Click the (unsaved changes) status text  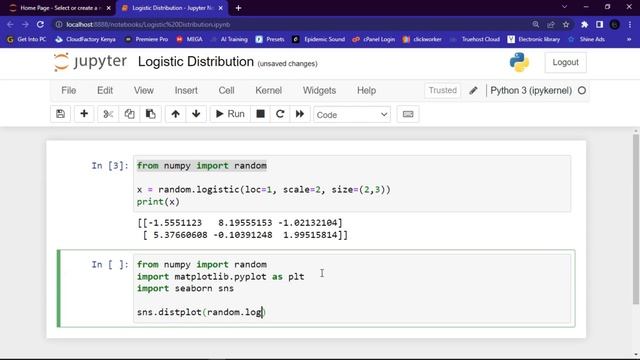[287, 64]
